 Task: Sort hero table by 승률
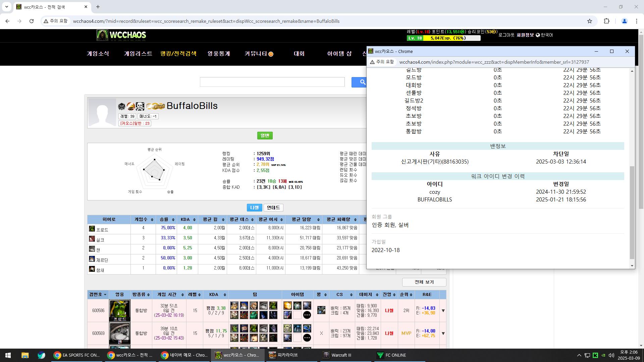point(167,220)
